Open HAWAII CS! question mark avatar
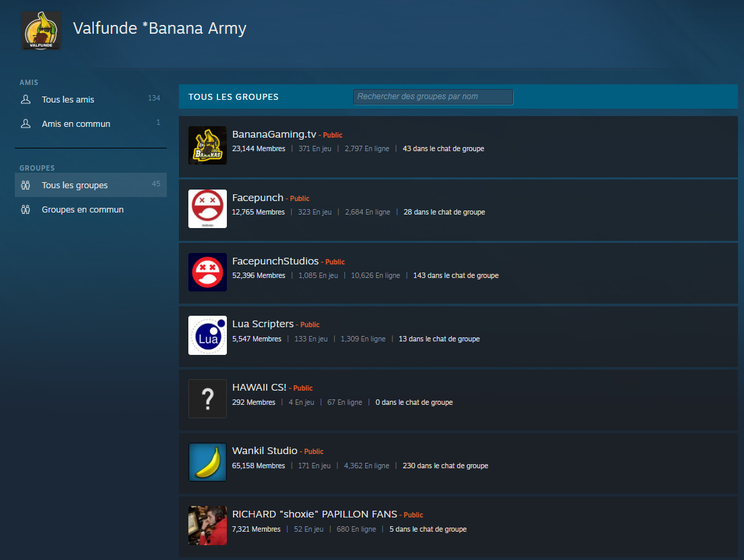 click(x=207, y=399)
